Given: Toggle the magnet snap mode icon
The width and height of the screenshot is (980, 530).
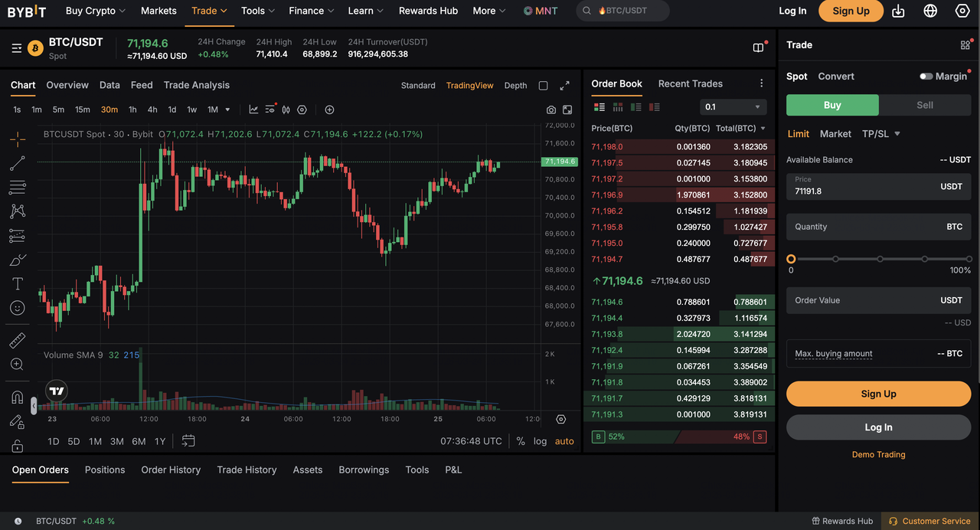Looking at the screenshot, I should (17, 397).
